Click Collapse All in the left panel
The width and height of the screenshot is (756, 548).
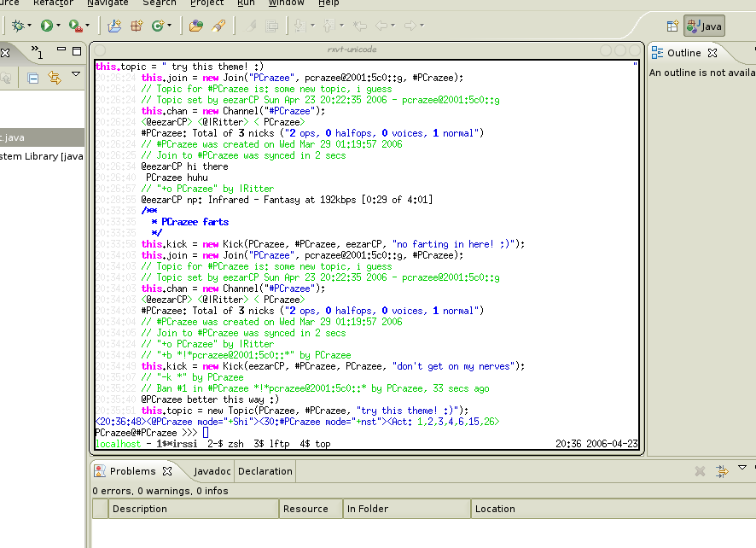tap(33, 78)
